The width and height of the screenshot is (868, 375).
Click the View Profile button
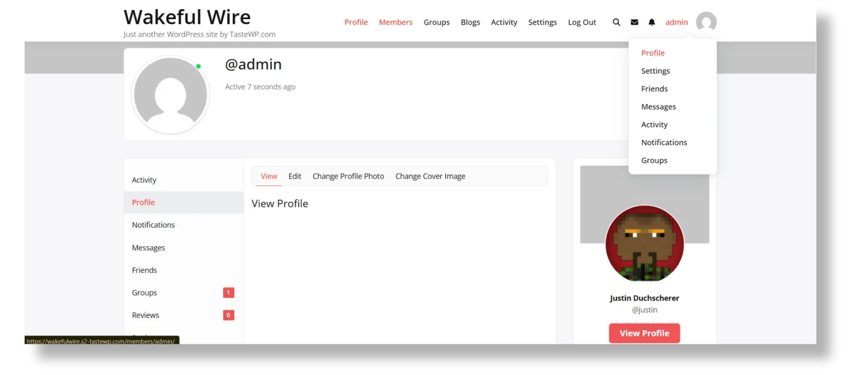pyautogui.click(x=644, y=333)
